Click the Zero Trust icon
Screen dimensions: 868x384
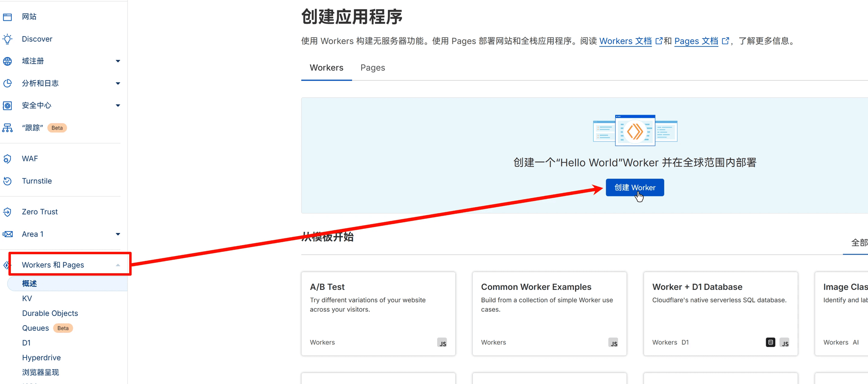[x=8, y=212]
